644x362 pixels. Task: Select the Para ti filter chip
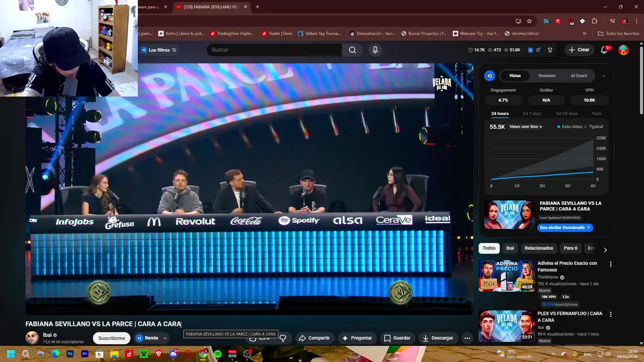point(571,248)
